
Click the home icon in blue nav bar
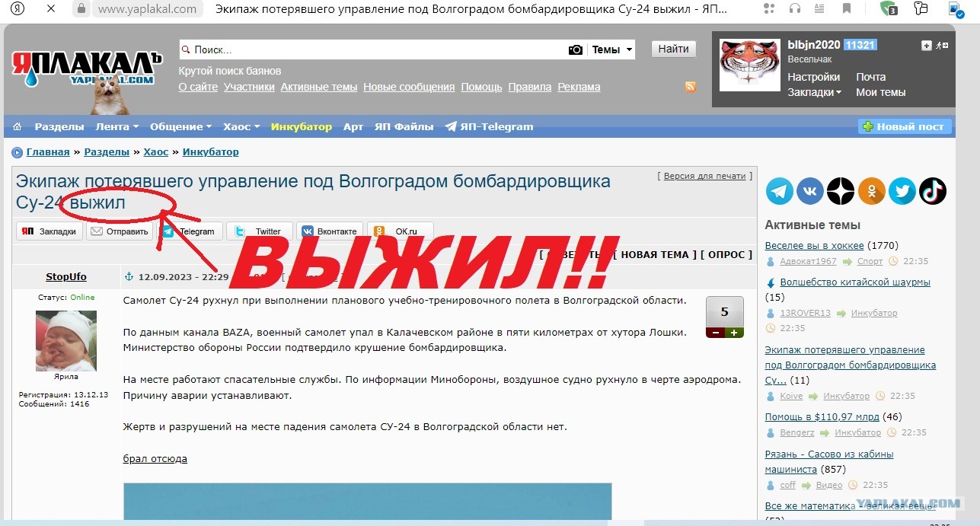pos(18,126)
